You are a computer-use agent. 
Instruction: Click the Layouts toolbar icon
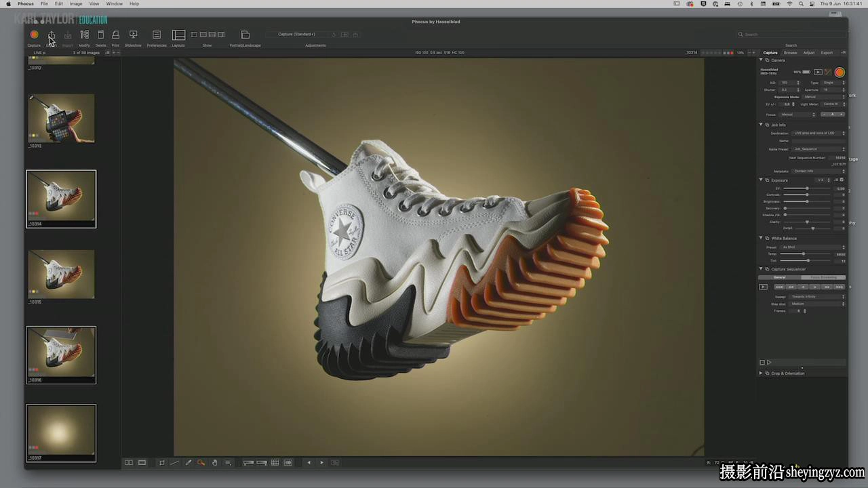178,35
